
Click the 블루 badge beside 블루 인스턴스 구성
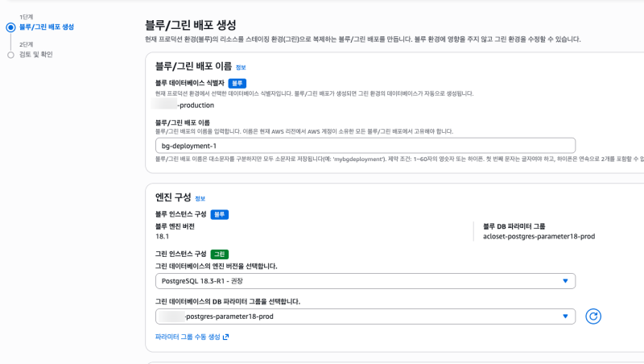point(219,214)
